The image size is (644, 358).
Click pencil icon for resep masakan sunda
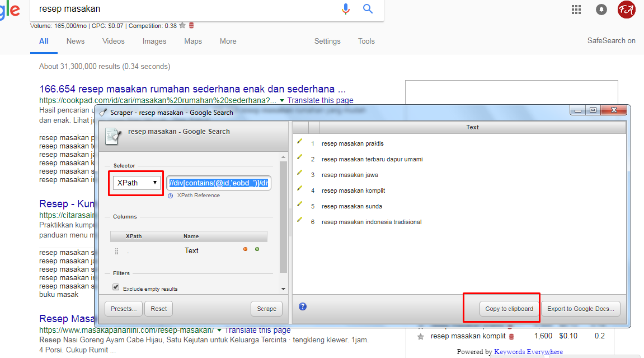[300, 204]
